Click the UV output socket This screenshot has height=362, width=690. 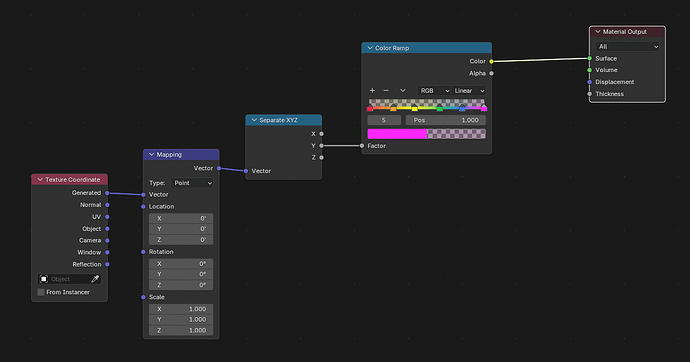tap(107, 217)
